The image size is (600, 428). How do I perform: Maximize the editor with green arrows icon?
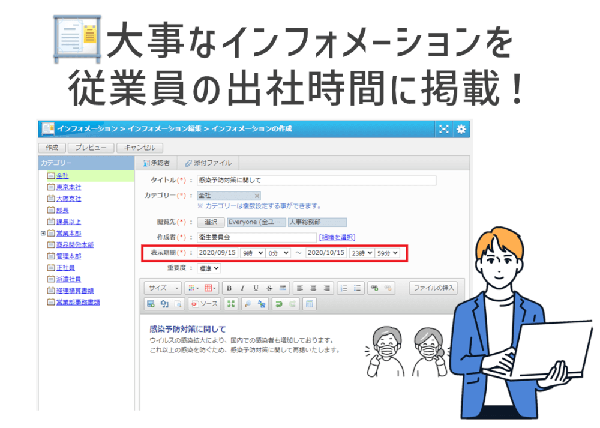click(x=231, y=304)
